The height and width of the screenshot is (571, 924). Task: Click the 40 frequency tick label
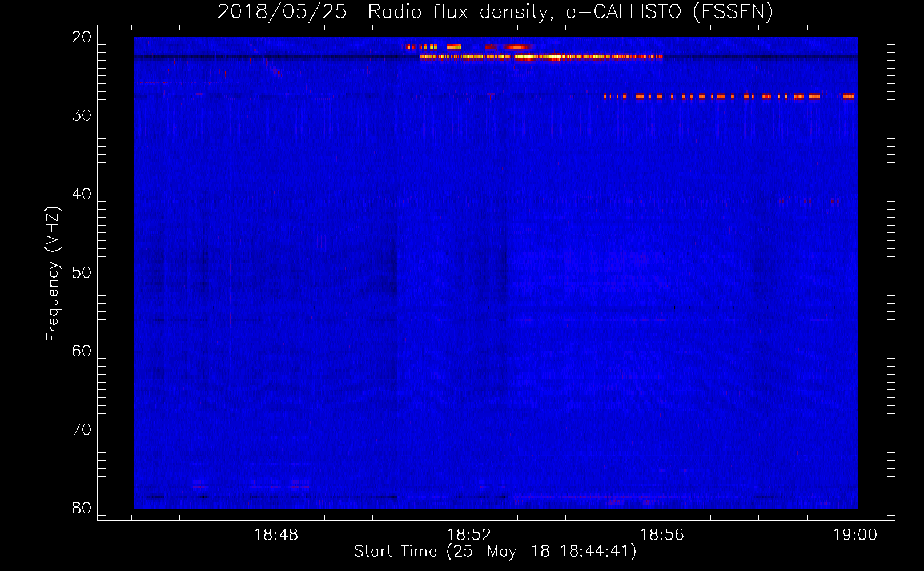(x=82, y=194)
